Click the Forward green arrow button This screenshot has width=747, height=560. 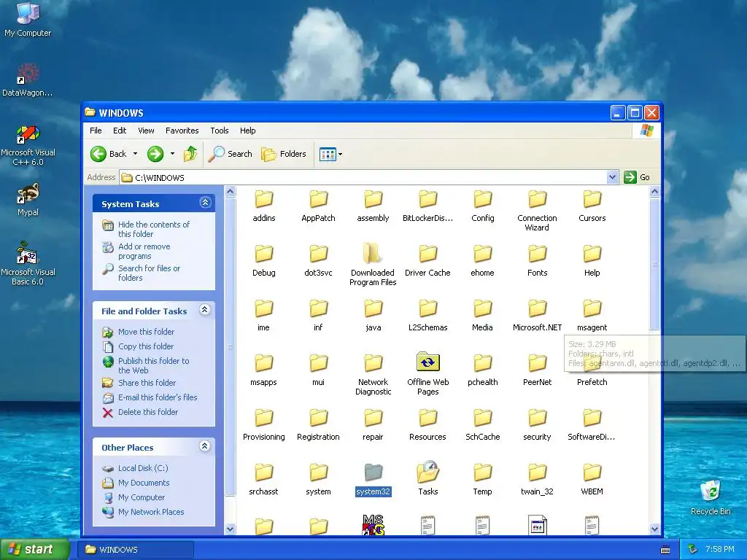pos(155,154)
